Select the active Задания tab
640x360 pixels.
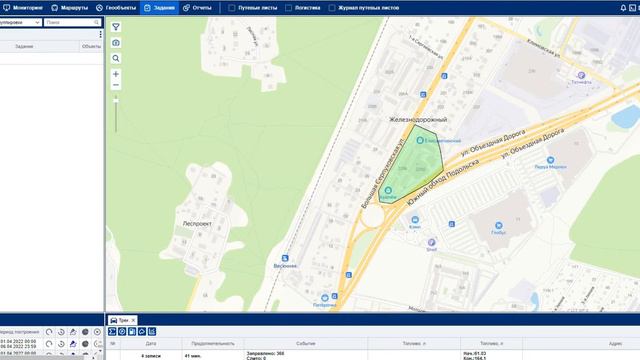(160, 8)
